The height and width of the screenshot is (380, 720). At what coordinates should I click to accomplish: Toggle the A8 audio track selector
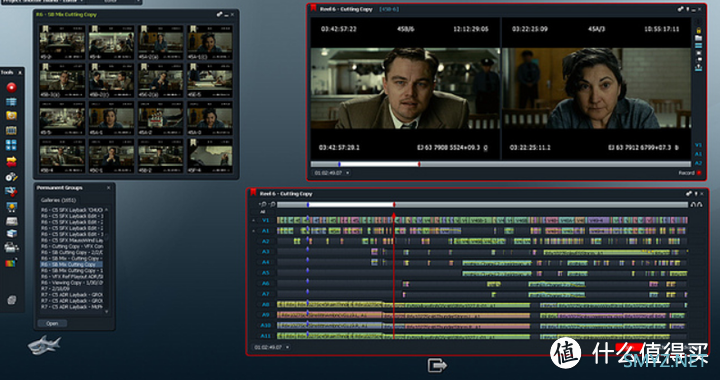click(265, 304)
